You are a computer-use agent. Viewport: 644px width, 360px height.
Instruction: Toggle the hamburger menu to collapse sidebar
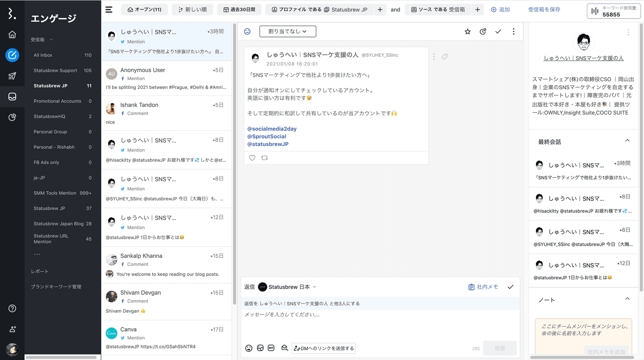tap(109, 10)
